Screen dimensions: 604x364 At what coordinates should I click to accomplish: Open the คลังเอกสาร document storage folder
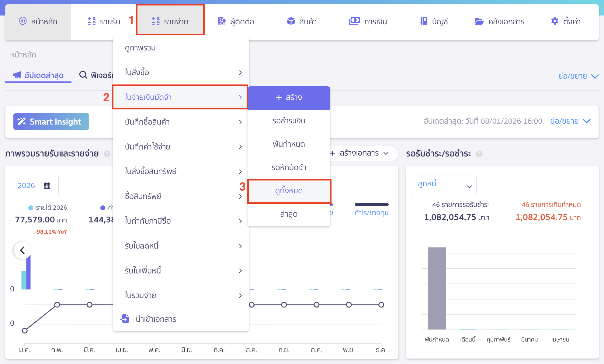479,21
